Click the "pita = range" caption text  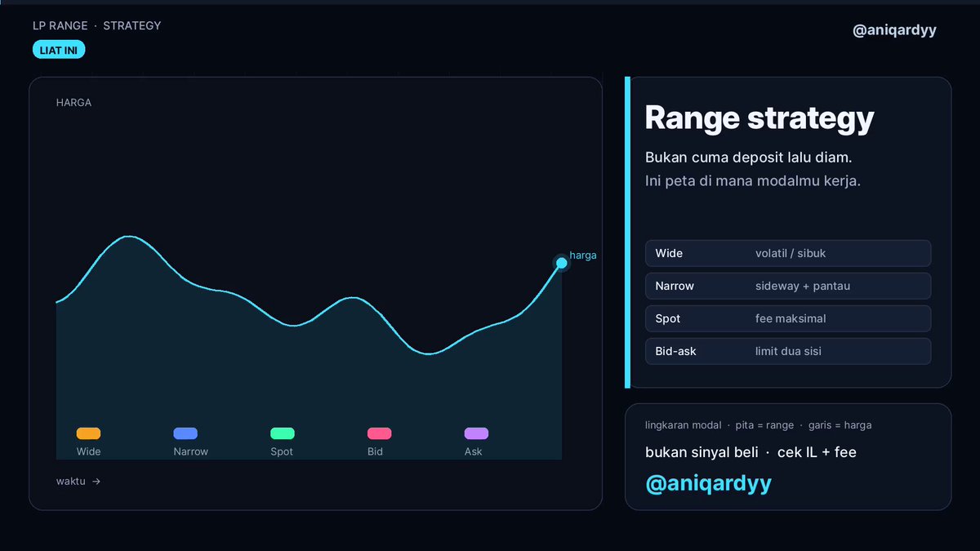(x=764, y=424)
